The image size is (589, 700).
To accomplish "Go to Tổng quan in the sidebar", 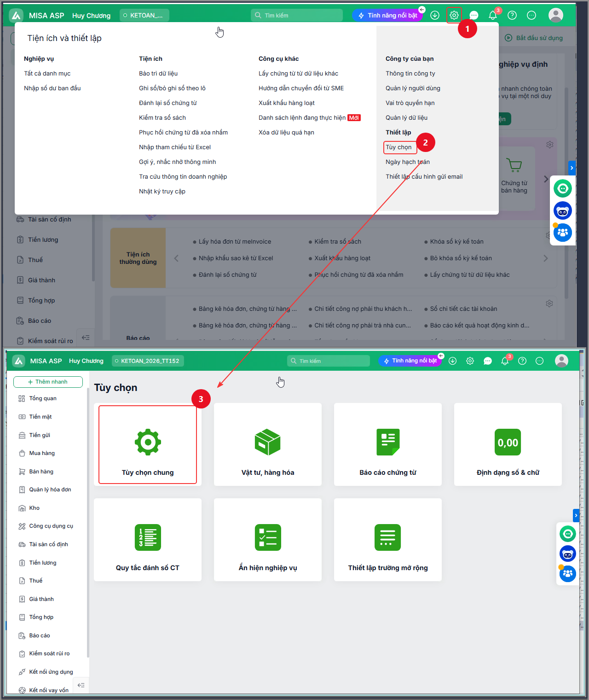I will (43, 398).
